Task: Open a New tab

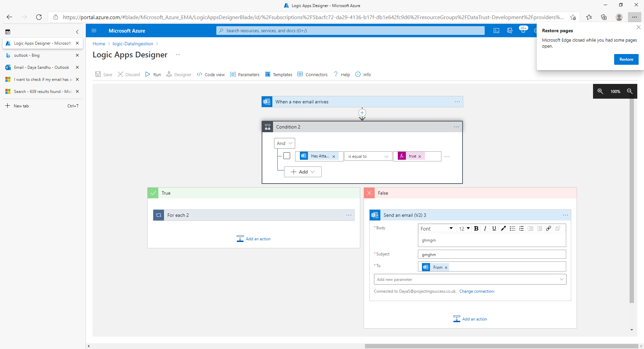Action: [x=43, y=106]
